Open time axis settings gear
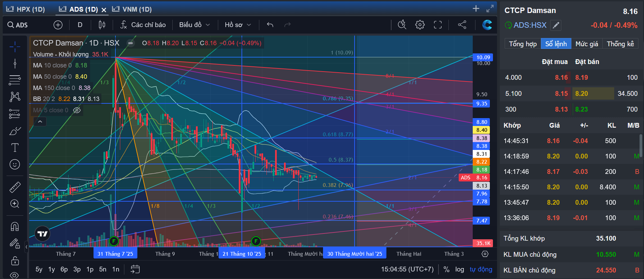The image size is (644, 279). point(485,254)
